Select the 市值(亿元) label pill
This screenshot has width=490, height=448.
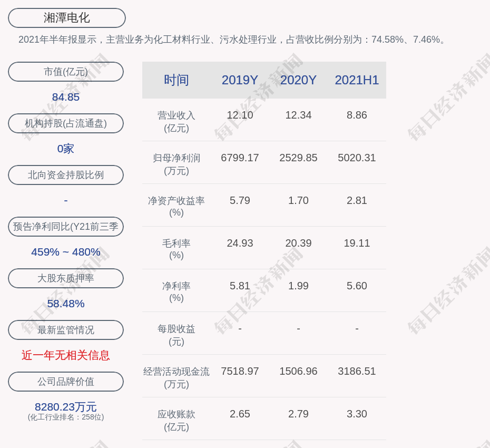point(66,72)
